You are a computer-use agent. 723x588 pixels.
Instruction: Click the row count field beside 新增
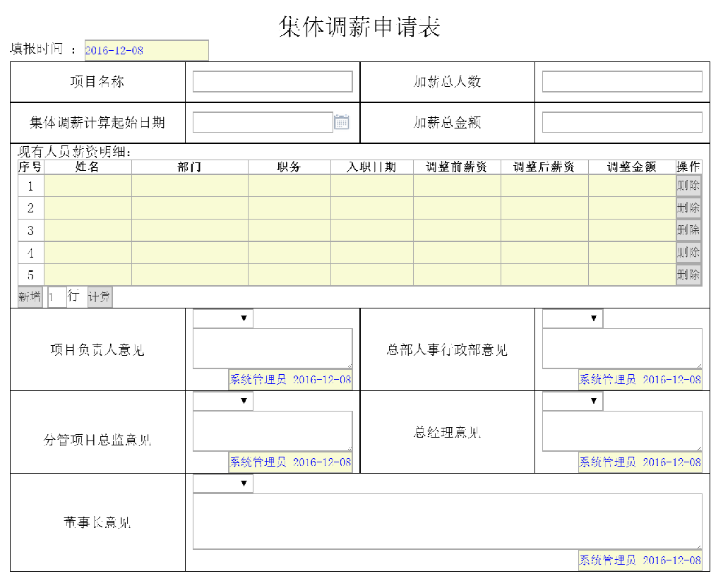coord(57,296)
